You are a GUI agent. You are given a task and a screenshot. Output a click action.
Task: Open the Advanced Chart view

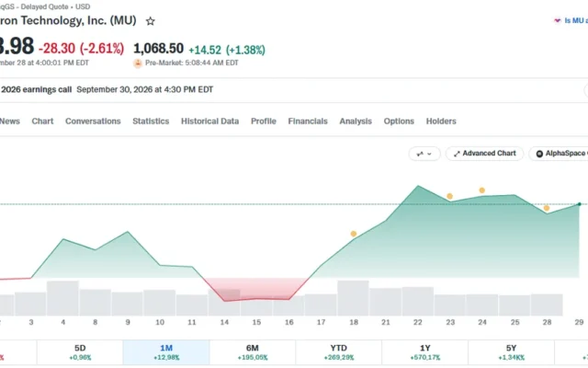coord(484,154)
